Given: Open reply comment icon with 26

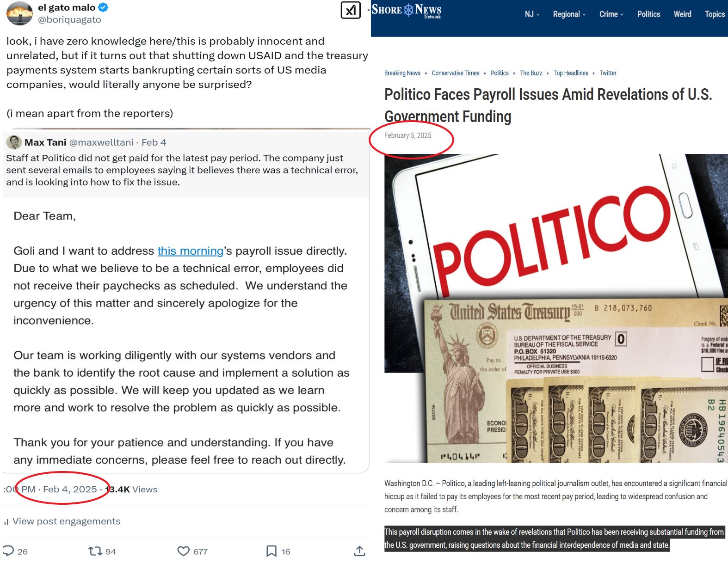Looking at the screenshot, I should pos(9,551).
